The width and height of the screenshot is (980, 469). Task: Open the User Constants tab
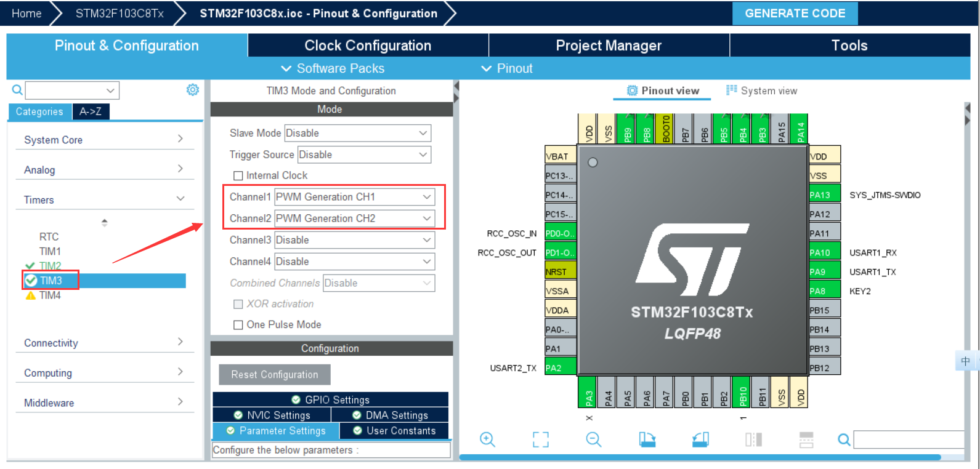[394, 431]
